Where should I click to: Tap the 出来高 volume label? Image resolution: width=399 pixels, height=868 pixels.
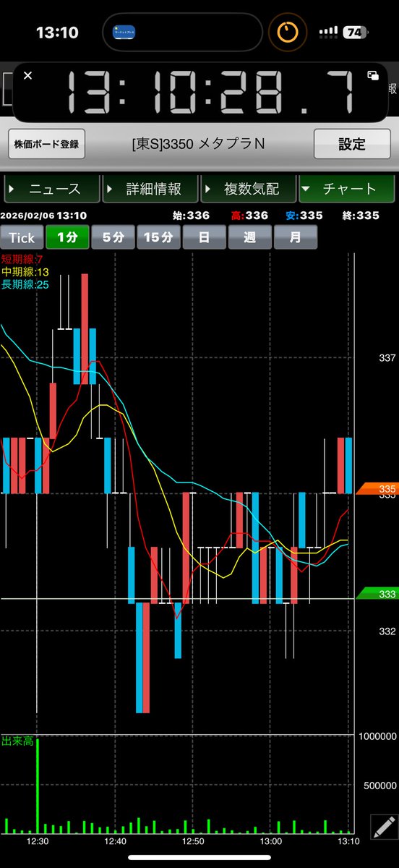point(17,742)
